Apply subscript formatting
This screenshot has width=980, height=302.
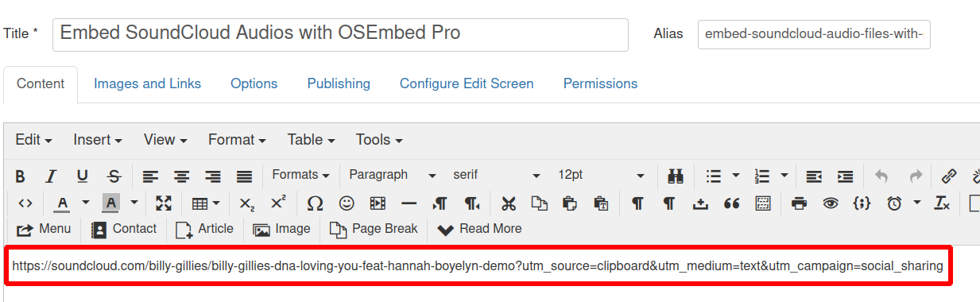click(x=247, y=203)
